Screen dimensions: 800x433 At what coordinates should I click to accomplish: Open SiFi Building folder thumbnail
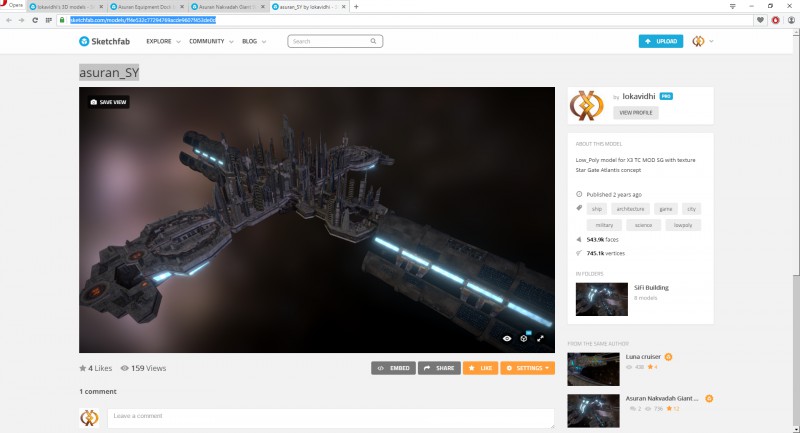click(x=602, y=299)
